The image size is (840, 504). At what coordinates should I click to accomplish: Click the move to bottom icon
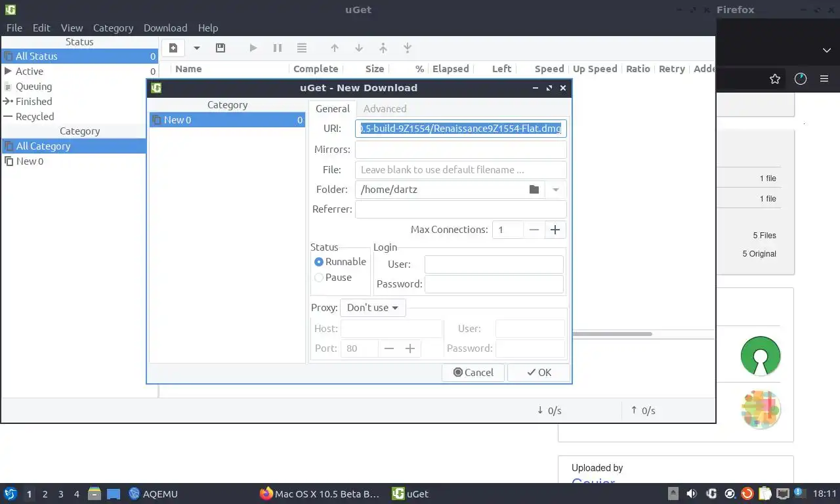coord(408,48)
